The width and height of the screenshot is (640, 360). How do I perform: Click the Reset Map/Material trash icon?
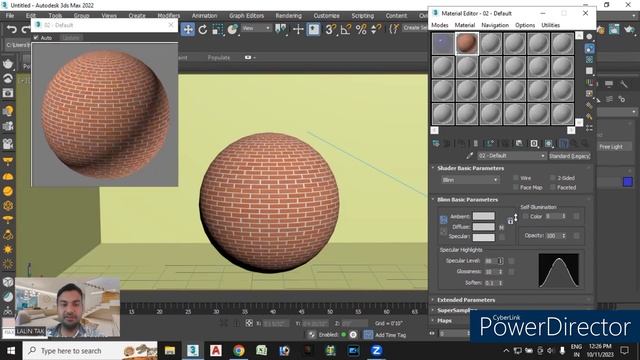[475, 143]
